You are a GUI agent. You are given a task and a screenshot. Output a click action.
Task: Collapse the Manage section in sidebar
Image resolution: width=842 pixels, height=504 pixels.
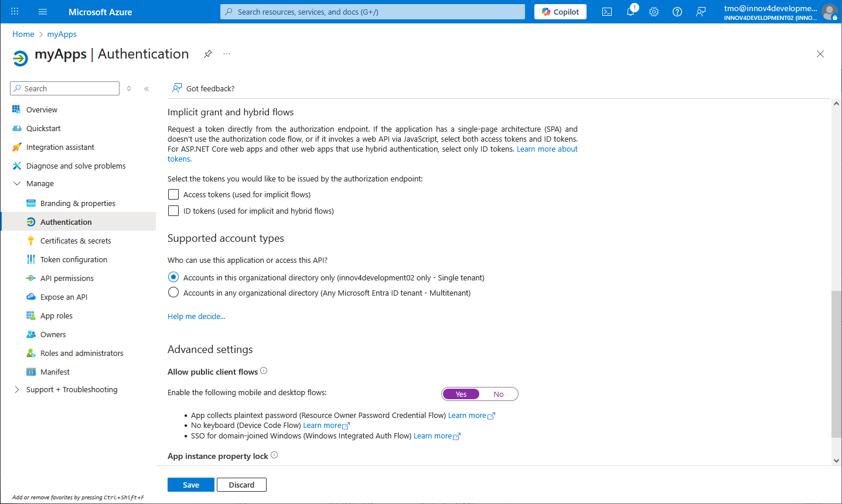coord(17,183)
